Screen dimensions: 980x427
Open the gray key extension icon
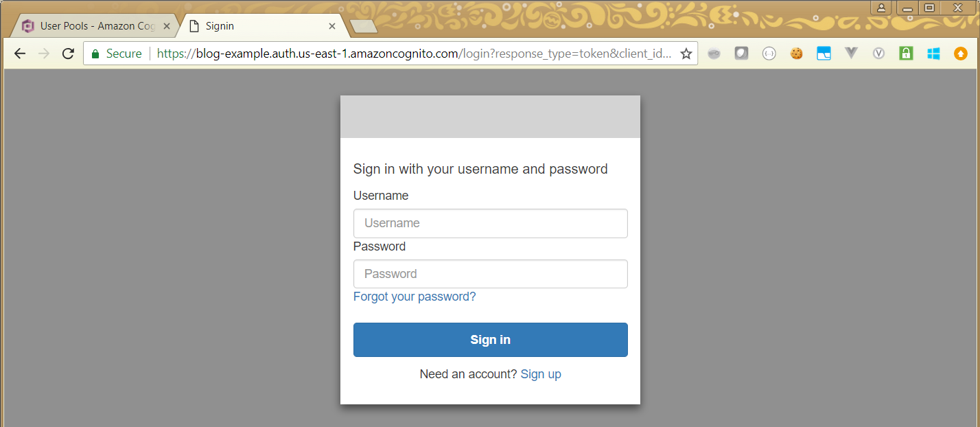714,54
